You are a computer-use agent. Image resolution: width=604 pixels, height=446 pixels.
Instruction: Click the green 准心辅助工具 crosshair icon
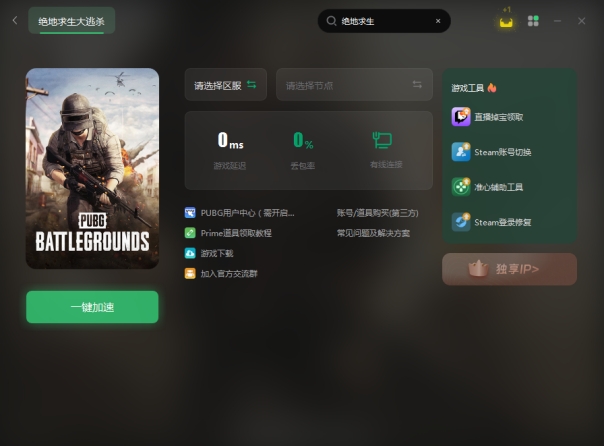[x=461, y=187]
